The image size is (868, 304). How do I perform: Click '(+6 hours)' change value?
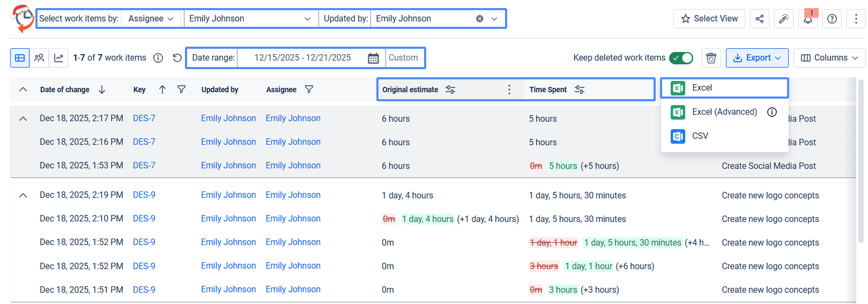coord(635,266)
